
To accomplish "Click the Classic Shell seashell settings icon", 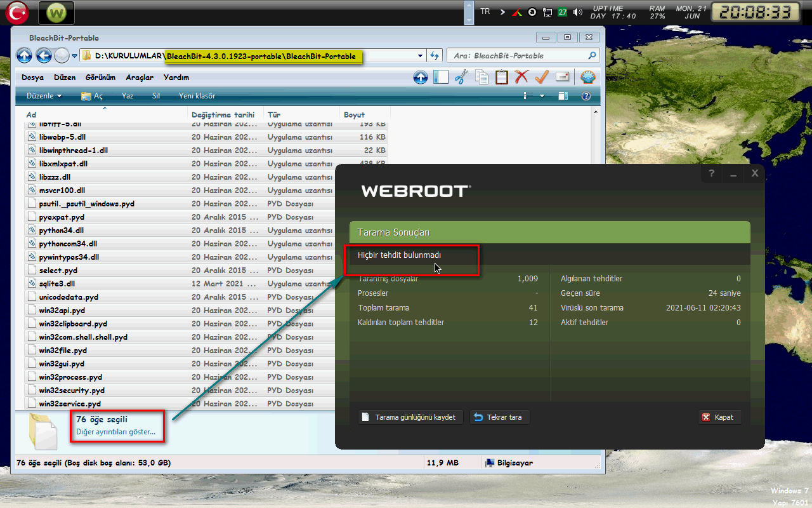I will [588, 77].
